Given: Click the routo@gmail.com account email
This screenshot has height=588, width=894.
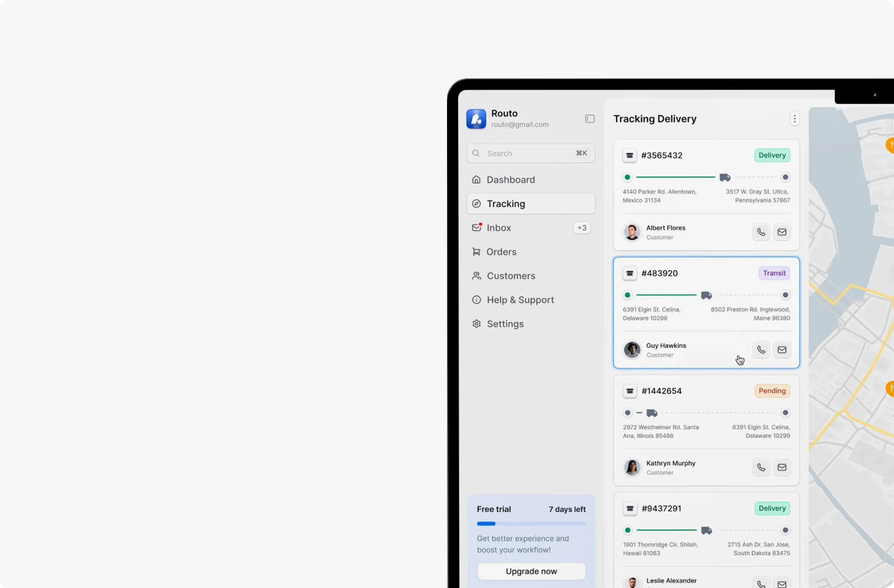Looking at the screenshot, I should click(520, 125).
